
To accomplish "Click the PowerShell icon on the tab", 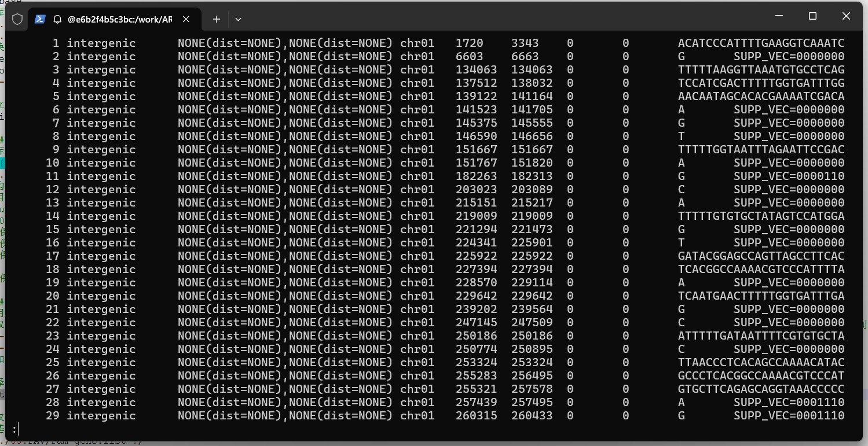I will (40, 19).
